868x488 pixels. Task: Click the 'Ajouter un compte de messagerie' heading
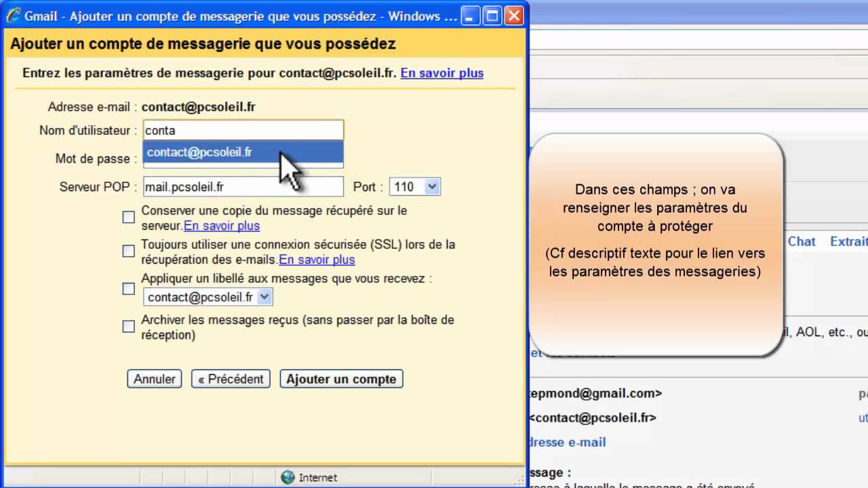point(203,44)
